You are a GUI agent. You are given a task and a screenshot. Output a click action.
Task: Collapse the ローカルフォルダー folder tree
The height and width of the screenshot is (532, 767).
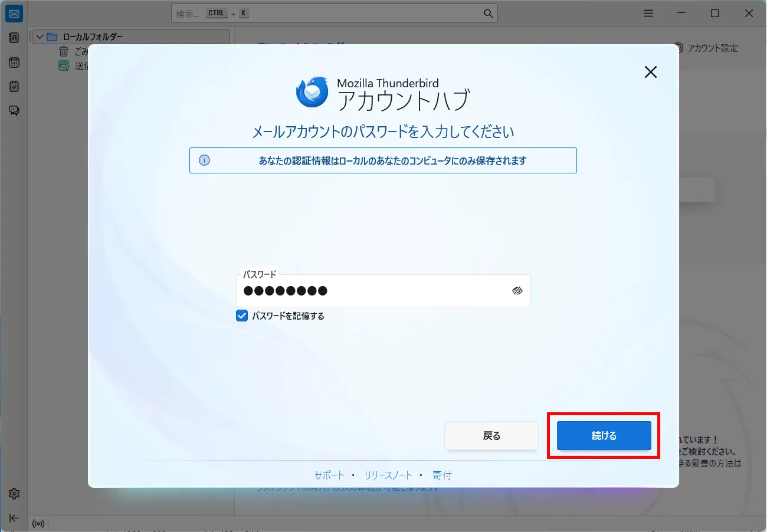click(x=40, y=37)
